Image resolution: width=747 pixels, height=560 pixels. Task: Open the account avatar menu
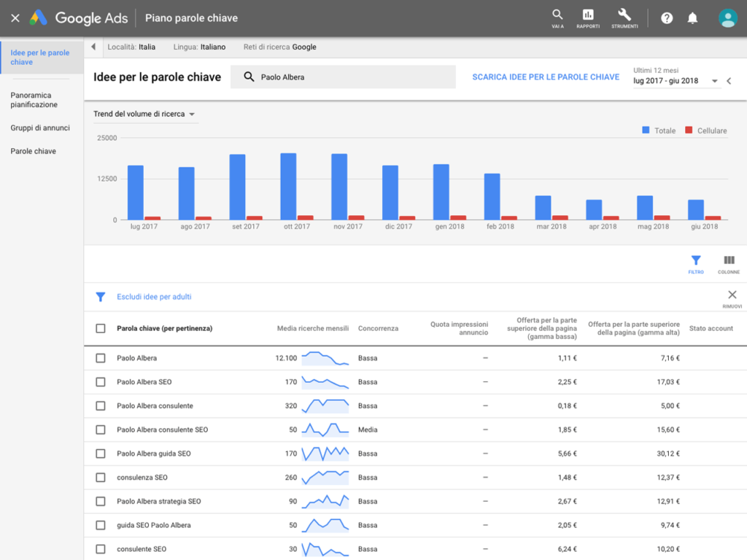[x=727, y=18]
